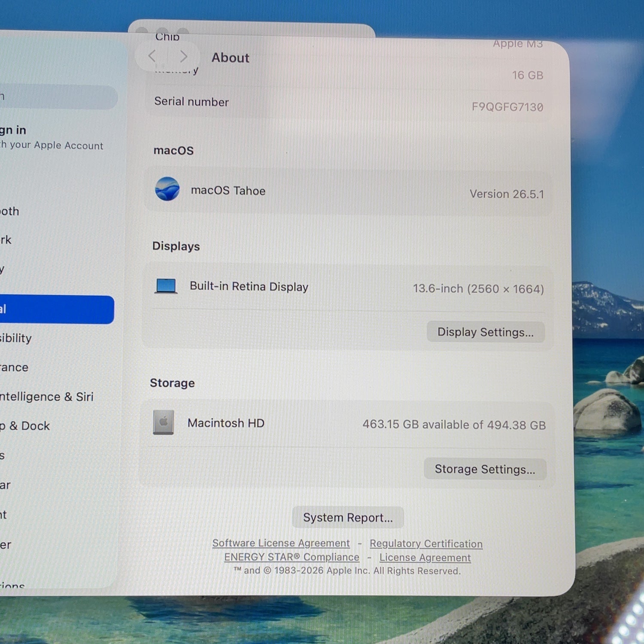644x644 pixels.
Task: Click the Built-in Retina Display laptop icon
Action: coord(166,286)
